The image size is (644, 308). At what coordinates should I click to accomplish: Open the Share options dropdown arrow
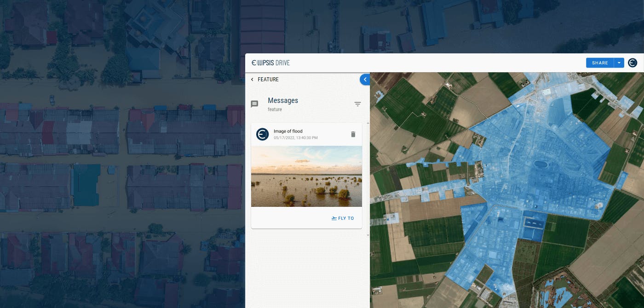(619, 63)
